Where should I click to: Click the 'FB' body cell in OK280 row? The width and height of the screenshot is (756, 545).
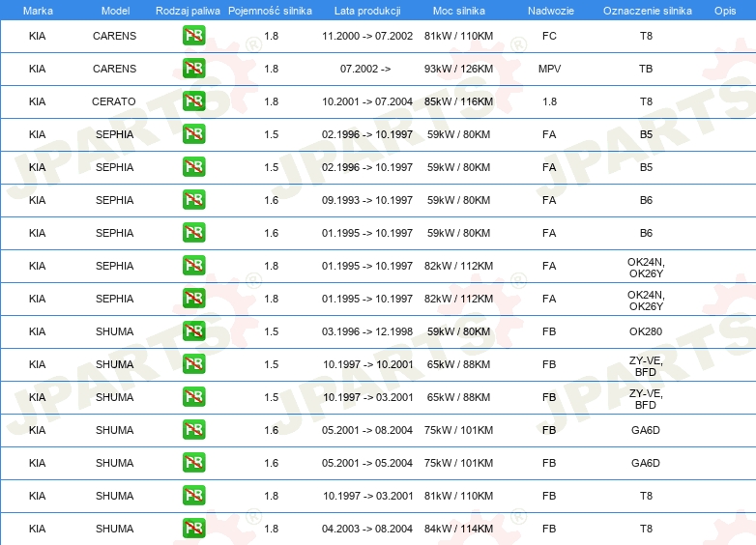point(549,331)
